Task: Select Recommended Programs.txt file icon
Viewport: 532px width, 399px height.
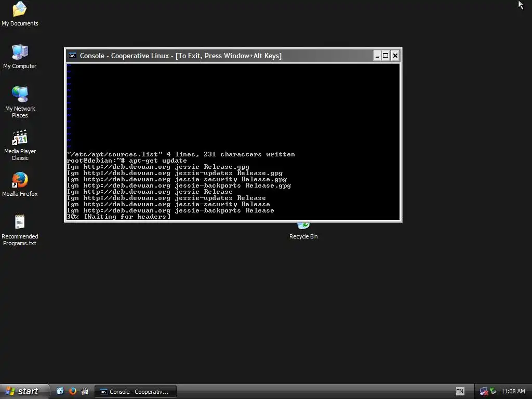Action: tap(20, 230)
